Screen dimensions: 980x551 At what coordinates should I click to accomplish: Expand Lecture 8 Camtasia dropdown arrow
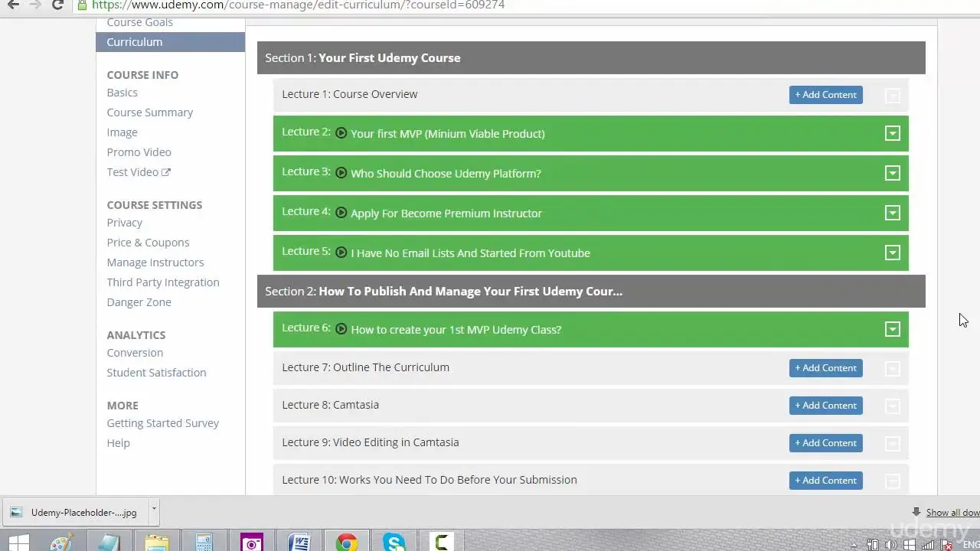pyautogui.click(x=892, y=406)
